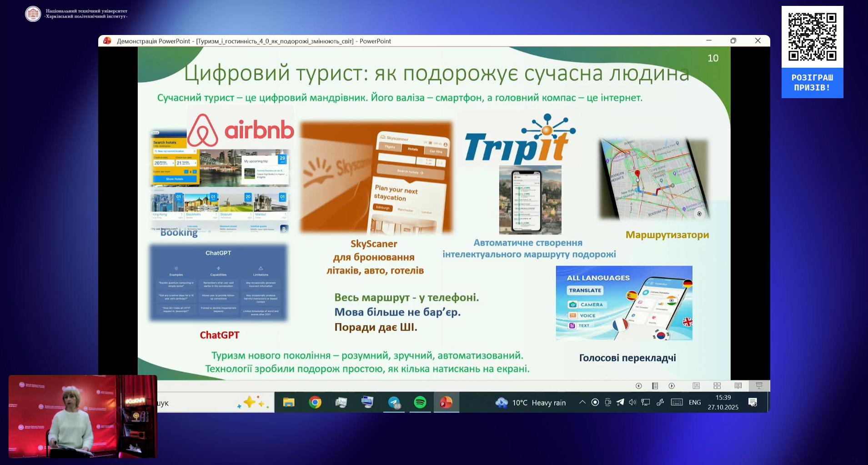
Task: Open the volume control in system tray
Action: pos(632,402)
